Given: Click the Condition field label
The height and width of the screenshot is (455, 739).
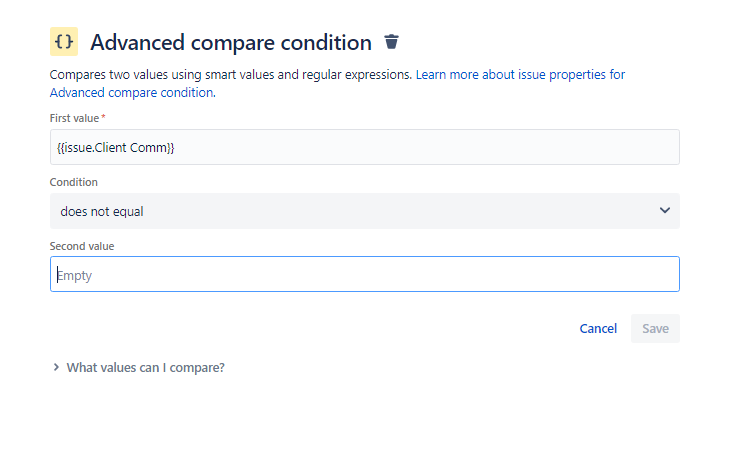Looking at the screenshot, I should coord(74,182).
